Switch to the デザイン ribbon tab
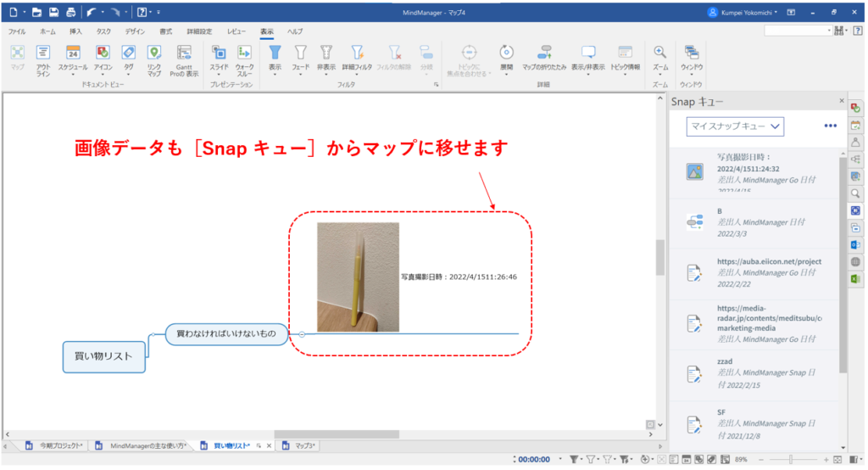Image resolution: width=868 pixels, height=470 pixels. (135, 31)
